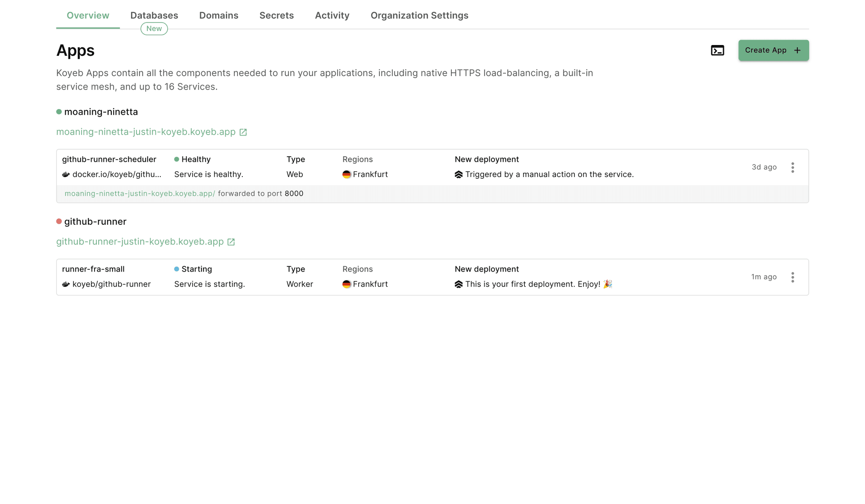Open the moaning-ninetta-justin-koyeb.koyeb.app/ forwarded link
865x504 pixels.
140,193
